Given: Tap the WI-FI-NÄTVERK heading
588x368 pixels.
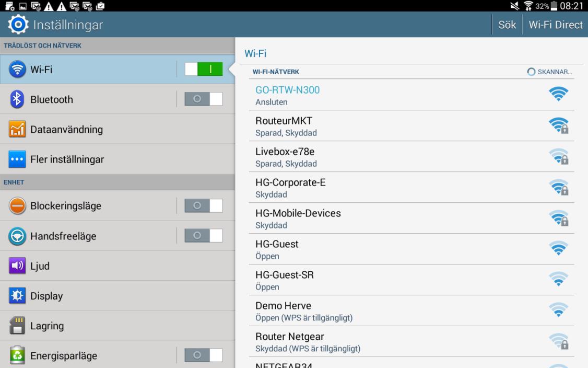Looking at the screenshot, I should click(276, 72).
